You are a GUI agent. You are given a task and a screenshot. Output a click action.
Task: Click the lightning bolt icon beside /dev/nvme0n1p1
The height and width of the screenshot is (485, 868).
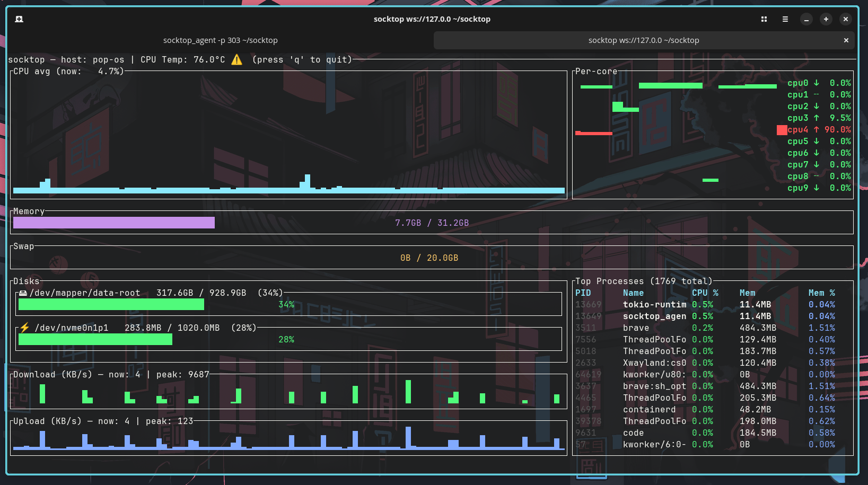[x=24, y=328]
